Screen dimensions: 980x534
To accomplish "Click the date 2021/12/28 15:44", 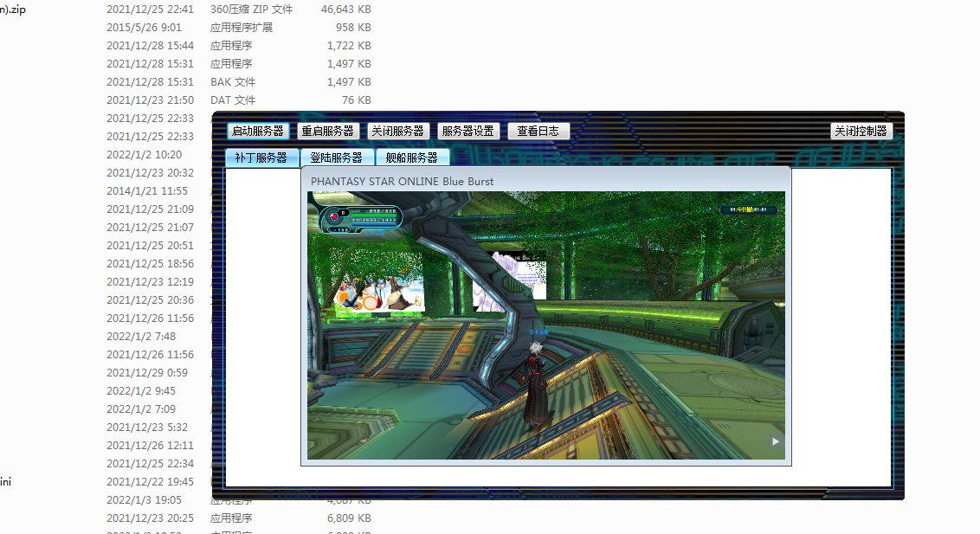I will [x=150, y=46].
